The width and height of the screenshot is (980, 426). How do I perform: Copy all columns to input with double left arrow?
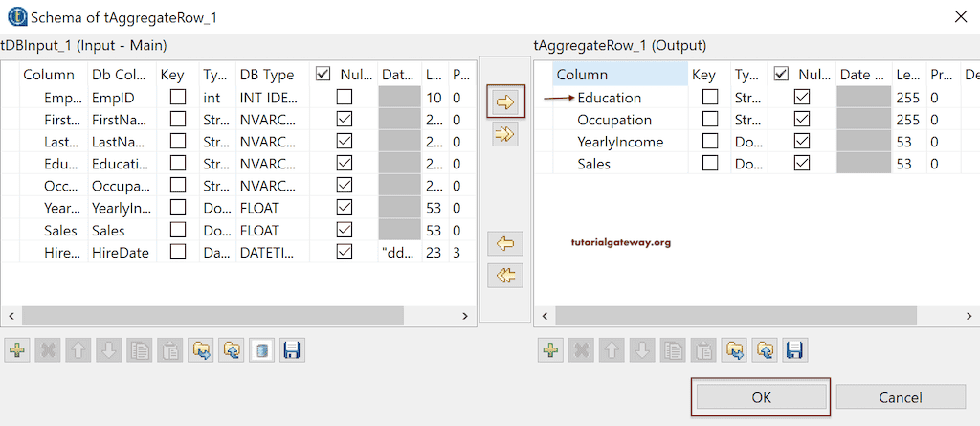coord(505,275)
